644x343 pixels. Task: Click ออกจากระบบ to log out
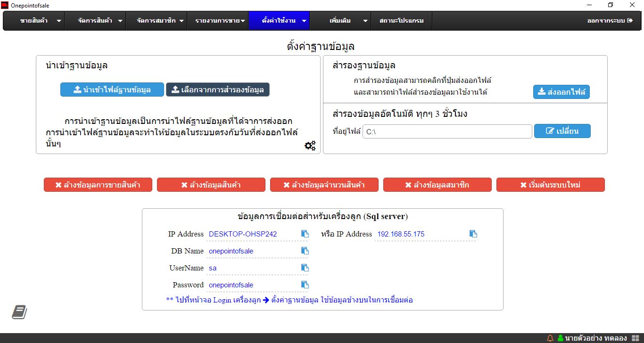(610, 21)
